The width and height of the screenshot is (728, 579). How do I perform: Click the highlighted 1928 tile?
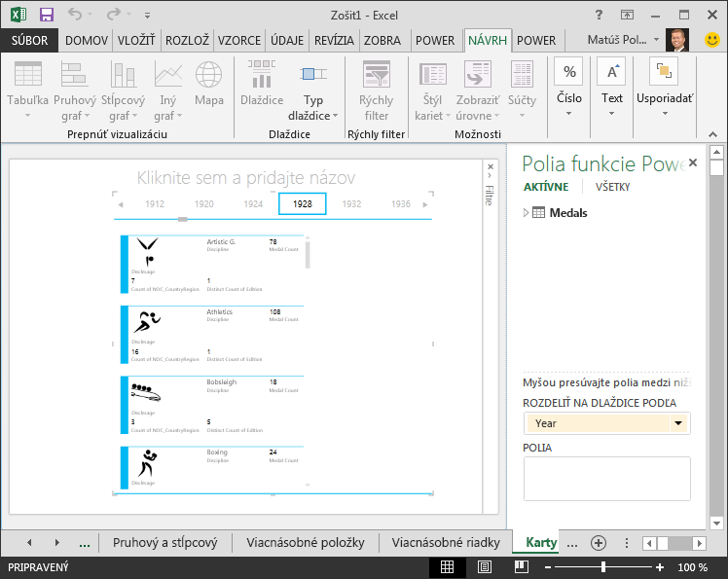point(303,203)
